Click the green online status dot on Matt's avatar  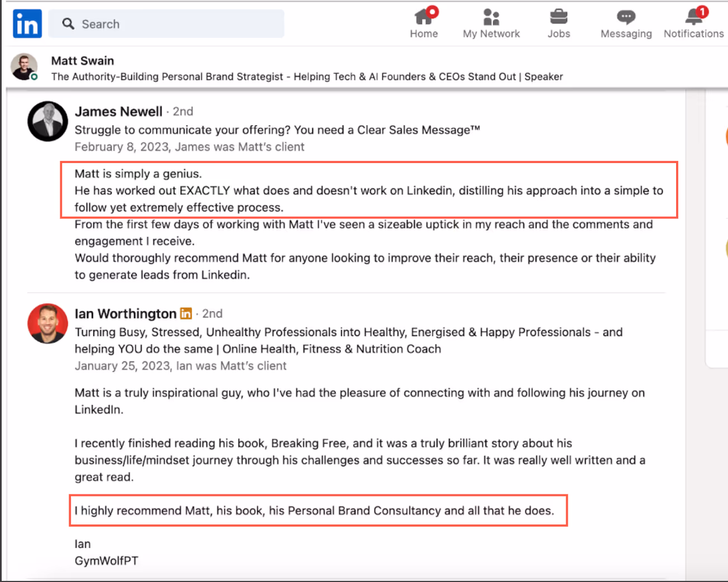pyautogui.click(x=35, y=78)
